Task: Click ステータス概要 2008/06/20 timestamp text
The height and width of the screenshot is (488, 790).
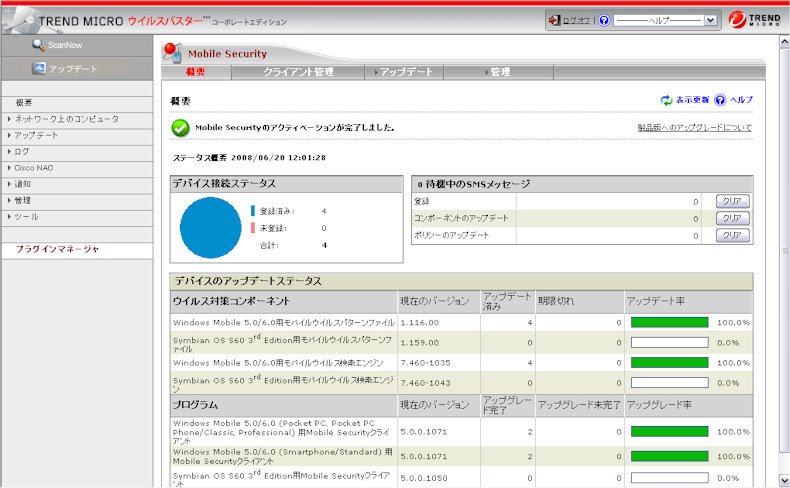Action: pyautogui.click(x=249, y=158)
